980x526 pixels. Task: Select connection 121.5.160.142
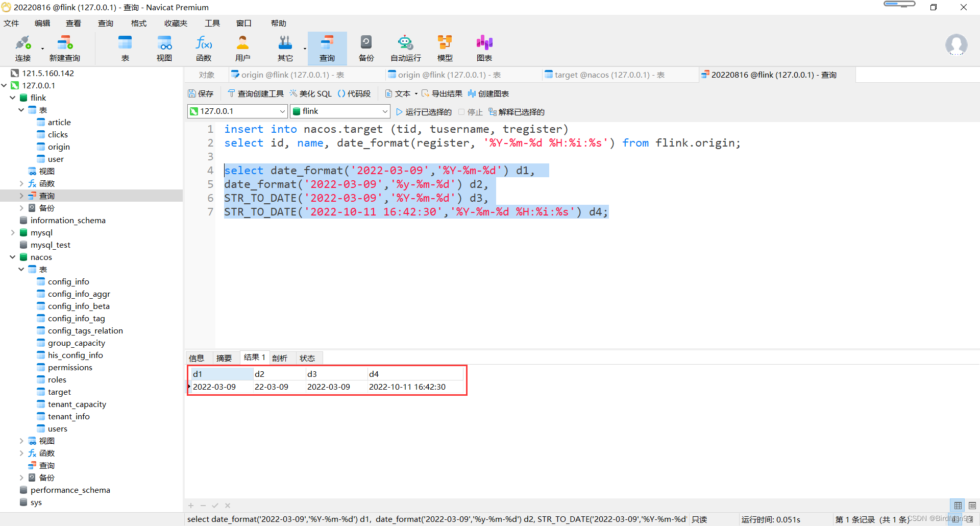[48, 73]
